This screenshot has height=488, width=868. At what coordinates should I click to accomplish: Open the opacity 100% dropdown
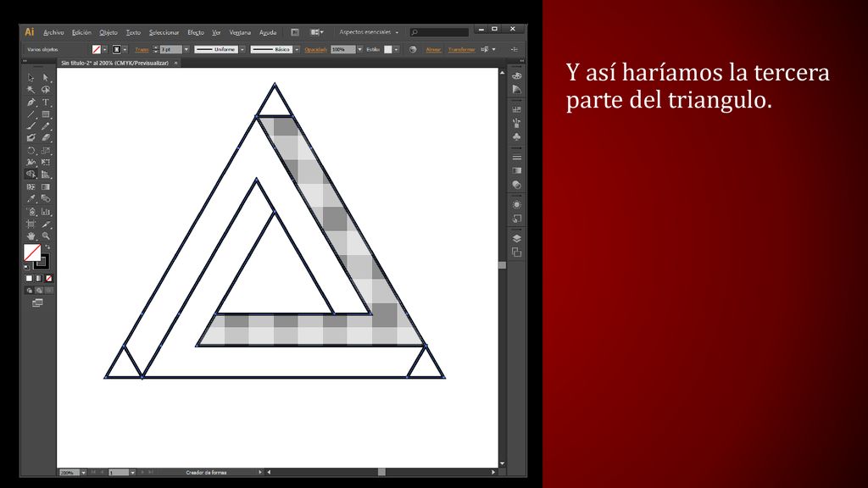(359, 49)
